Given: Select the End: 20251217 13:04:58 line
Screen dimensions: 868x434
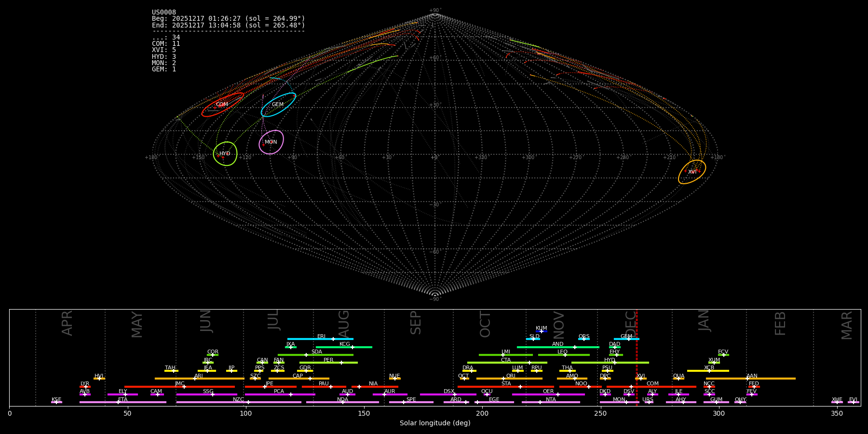Looking at the screenshot, I should pyautogui.click(x=229, y=25).
